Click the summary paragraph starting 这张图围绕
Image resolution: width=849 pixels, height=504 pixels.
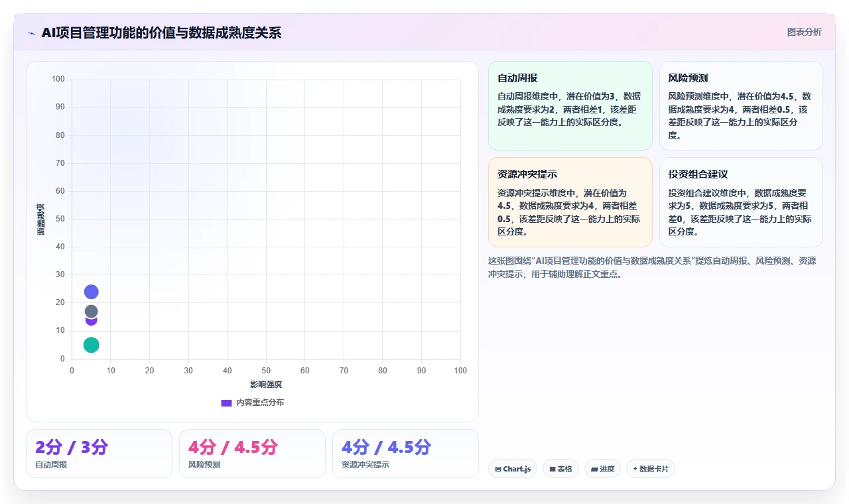pos(652,267)
